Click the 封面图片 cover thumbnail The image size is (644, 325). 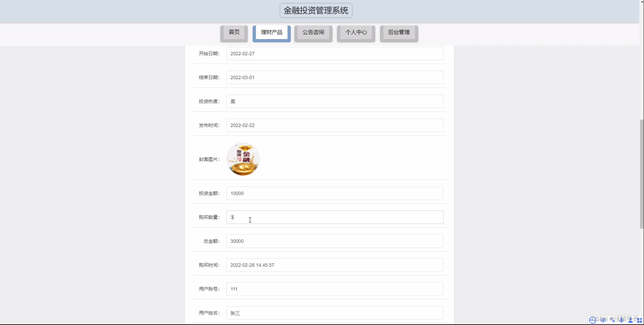pyautogui.click(x=243, y=159)
